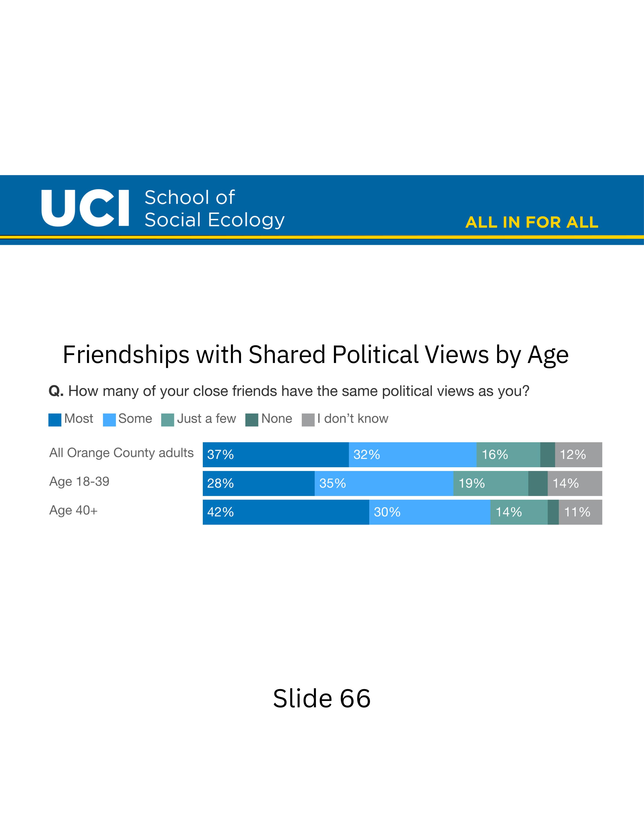The image size is (644, 833).
Task: Click the 32% Some segment for all adults
Action: tap(412, 455)
